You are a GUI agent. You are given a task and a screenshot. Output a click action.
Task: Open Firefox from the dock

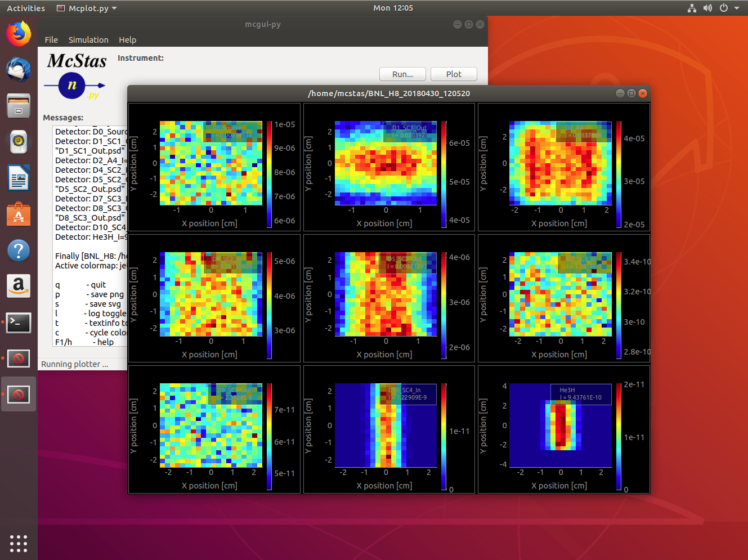click(19, 34)
